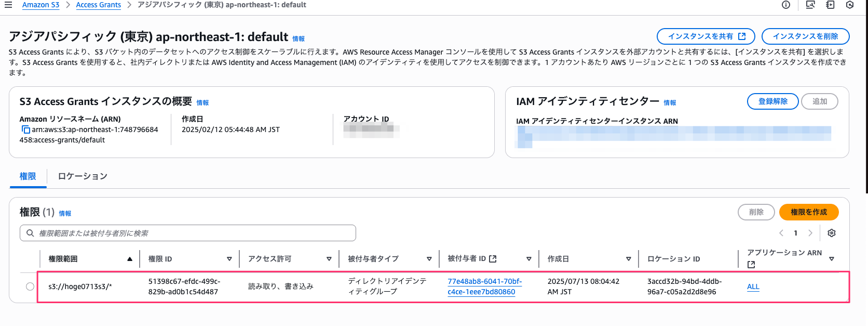The height and width of the screenshot is (326, 868).
Task: Open 情報 link beside インスタンスの概要
Action: (x=202, y=103)
